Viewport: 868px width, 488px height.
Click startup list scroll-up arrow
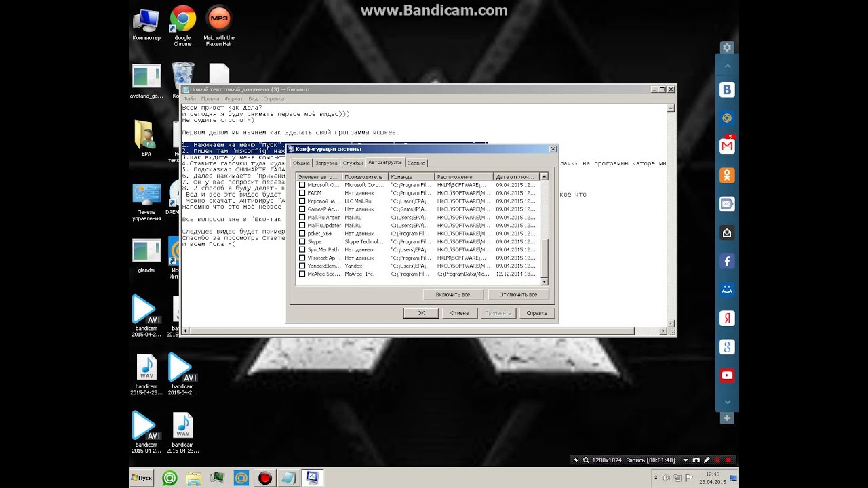(544, 176)
